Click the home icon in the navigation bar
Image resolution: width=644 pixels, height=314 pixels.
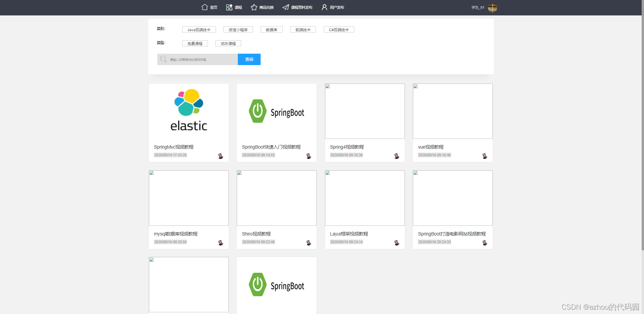(205, 7)
